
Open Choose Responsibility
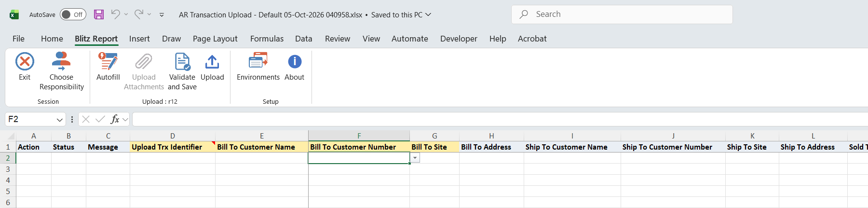61,70
